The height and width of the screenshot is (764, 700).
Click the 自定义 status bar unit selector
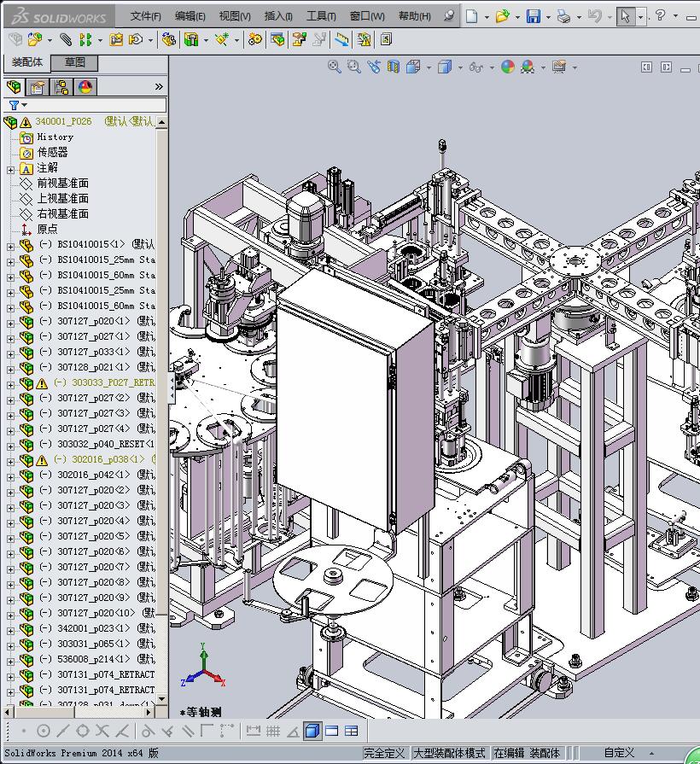(619, 753)
